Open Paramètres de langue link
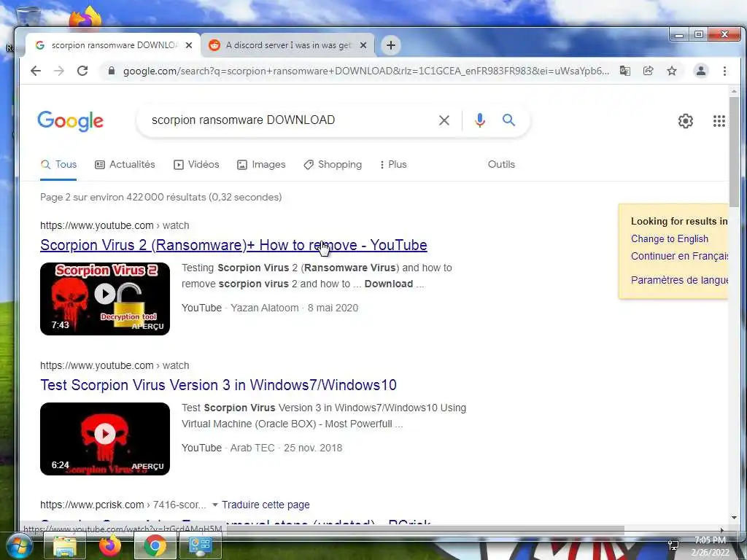 (679, 280)
